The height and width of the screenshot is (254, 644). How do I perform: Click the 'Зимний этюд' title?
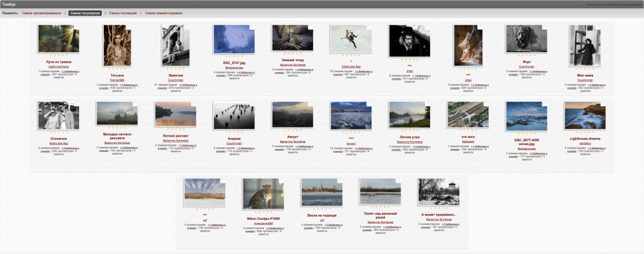(292, 60)
